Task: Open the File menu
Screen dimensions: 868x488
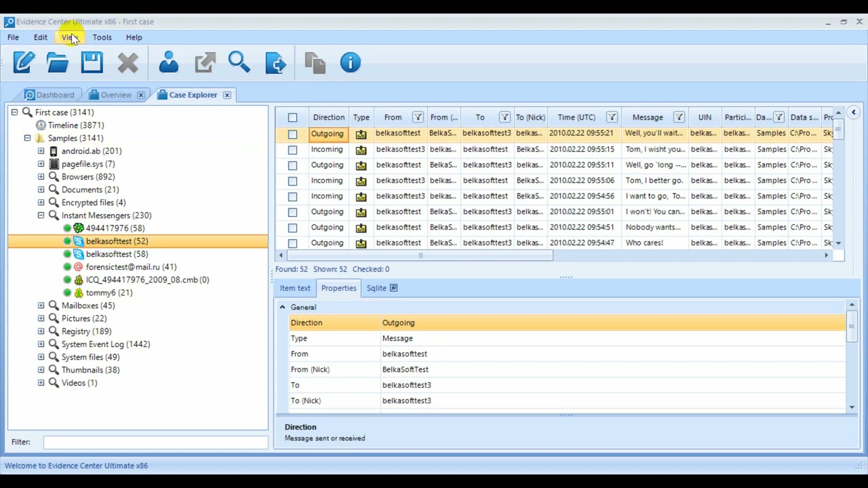Action: coord(13,37)
